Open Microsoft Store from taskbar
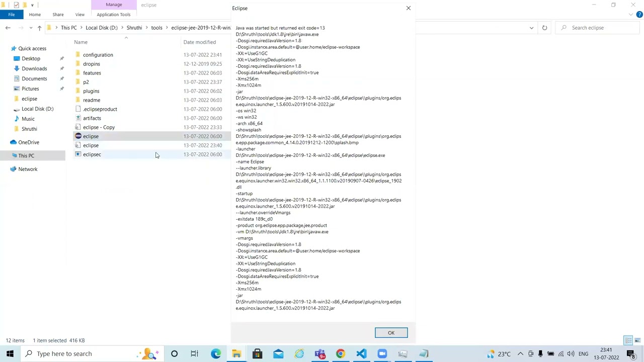 [257, 353]
